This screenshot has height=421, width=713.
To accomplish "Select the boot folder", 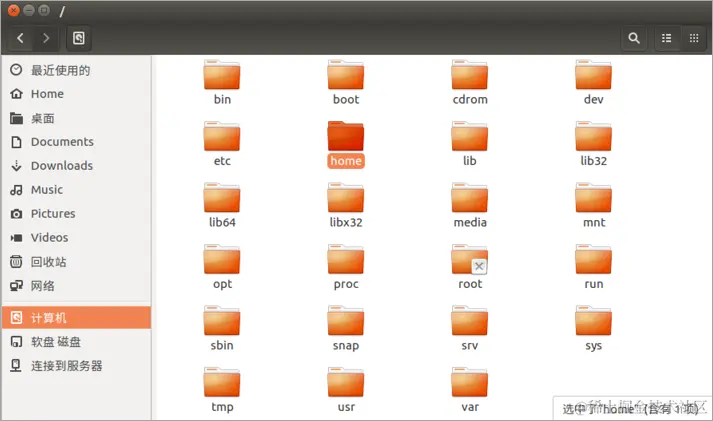I will click(346, 82).
